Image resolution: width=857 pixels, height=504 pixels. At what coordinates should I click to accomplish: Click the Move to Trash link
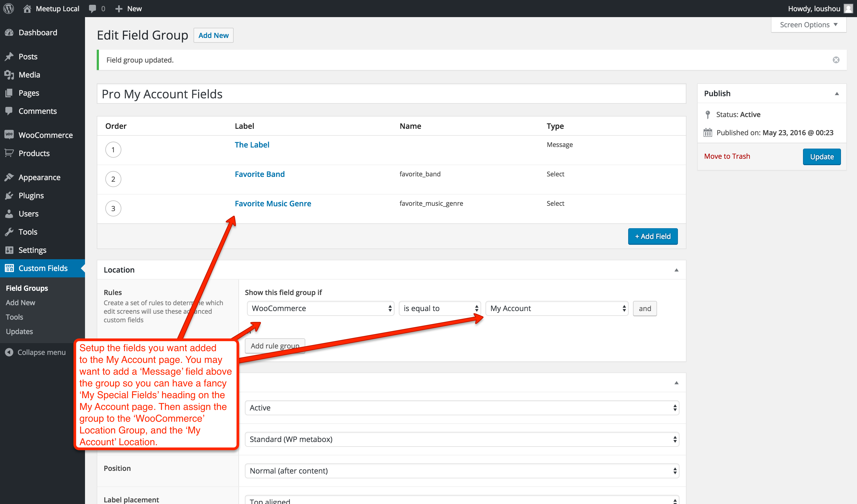pyautogui.click(x=727, y=156)
